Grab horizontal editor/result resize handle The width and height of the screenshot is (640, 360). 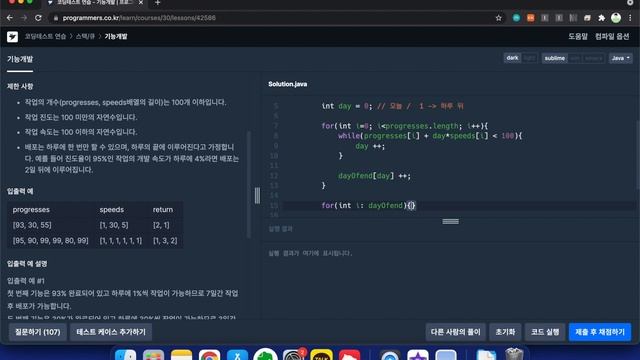(451, 222)
